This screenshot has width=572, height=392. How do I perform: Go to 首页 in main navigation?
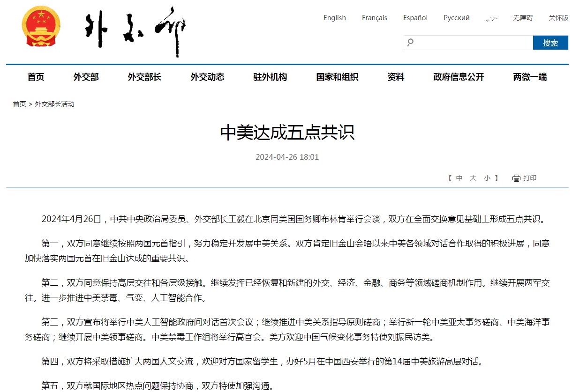click(36, 77)
